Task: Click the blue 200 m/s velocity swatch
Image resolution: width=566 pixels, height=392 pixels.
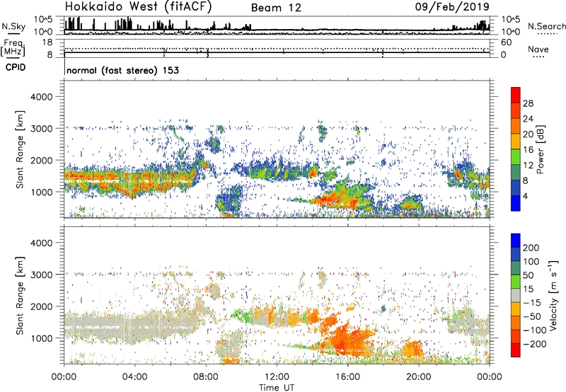Action: pos(516,241)
